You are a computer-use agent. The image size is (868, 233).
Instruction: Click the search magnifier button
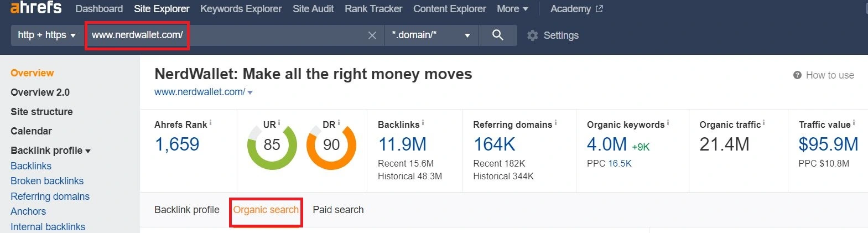tap(498, 35)
